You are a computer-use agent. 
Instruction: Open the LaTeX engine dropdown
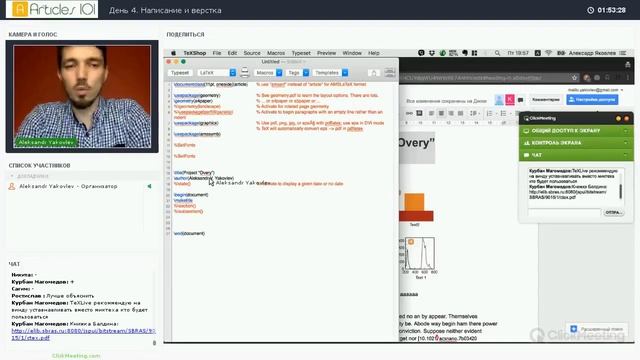point(217,73)
